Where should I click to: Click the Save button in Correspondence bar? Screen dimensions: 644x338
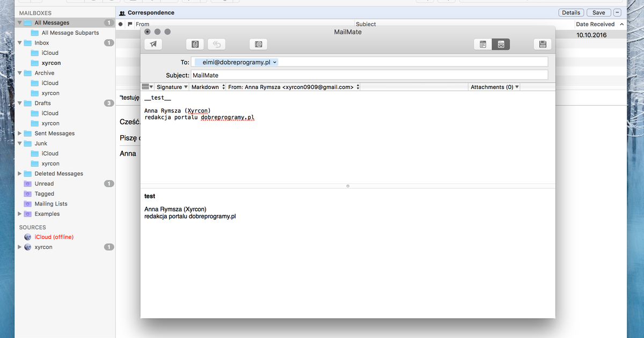599,12
